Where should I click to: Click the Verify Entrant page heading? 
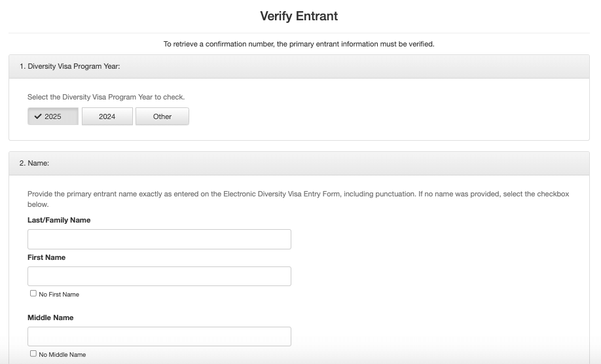tap(299, 16)
